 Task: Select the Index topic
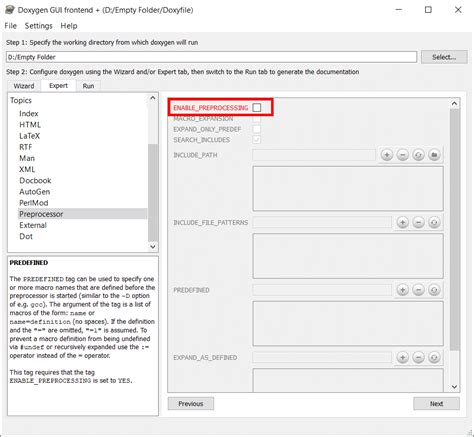point(29,114)
